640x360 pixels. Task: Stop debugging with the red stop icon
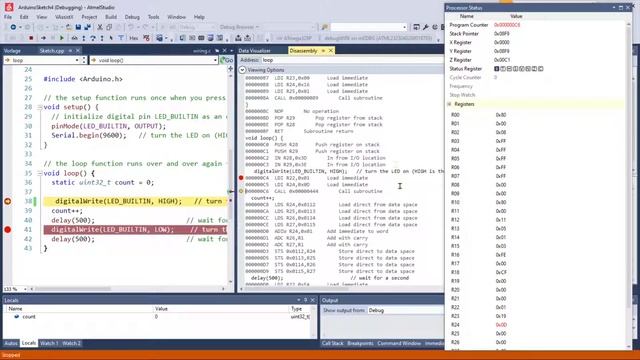[x=31, y=38]
